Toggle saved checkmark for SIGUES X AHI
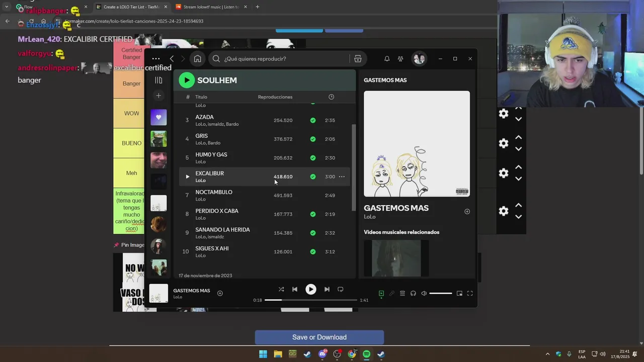The image size is (644, 362). pyautogui.click(x=313, y=251)
